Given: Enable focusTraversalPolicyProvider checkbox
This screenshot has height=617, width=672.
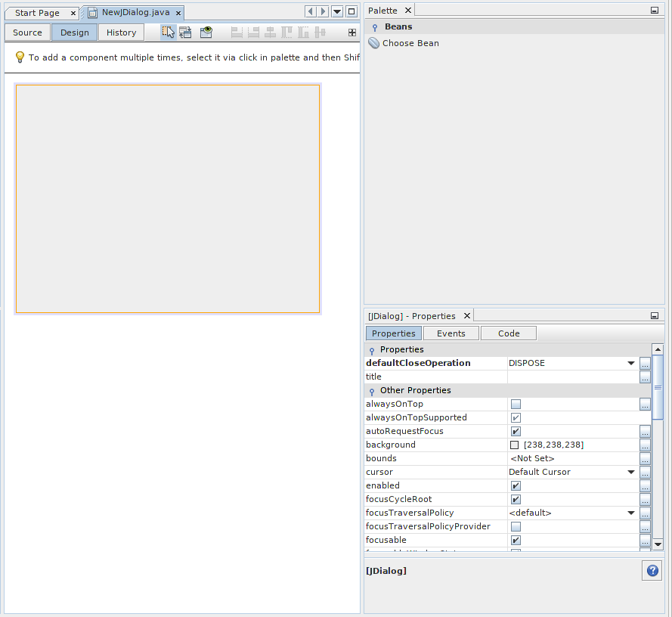Looking at the screenshot, I should (516, 526).
